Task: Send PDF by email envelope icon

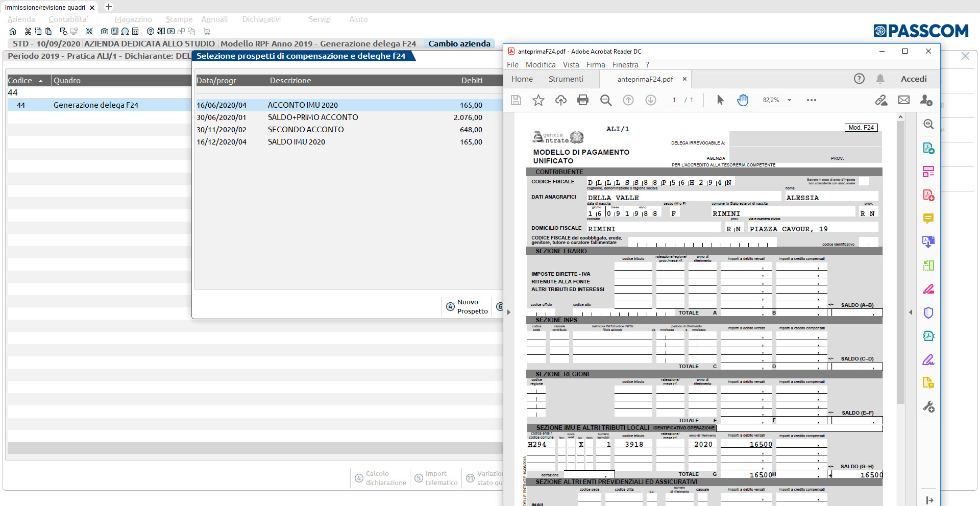Action: tap(904, 100)
